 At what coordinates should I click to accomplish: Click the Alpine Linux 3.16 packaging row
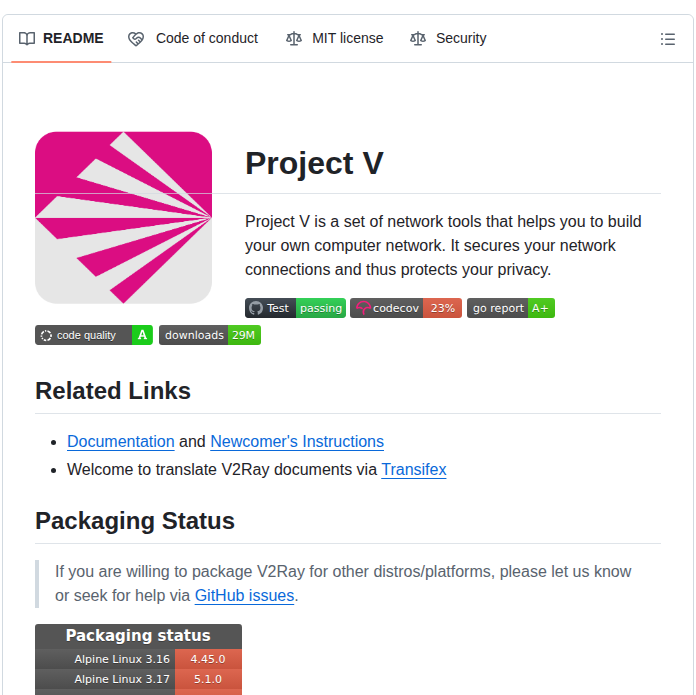pos(138,659)
